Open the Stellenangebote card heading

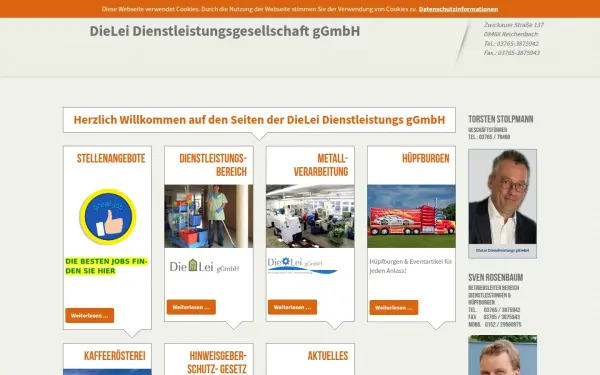[x=111, y=158]
